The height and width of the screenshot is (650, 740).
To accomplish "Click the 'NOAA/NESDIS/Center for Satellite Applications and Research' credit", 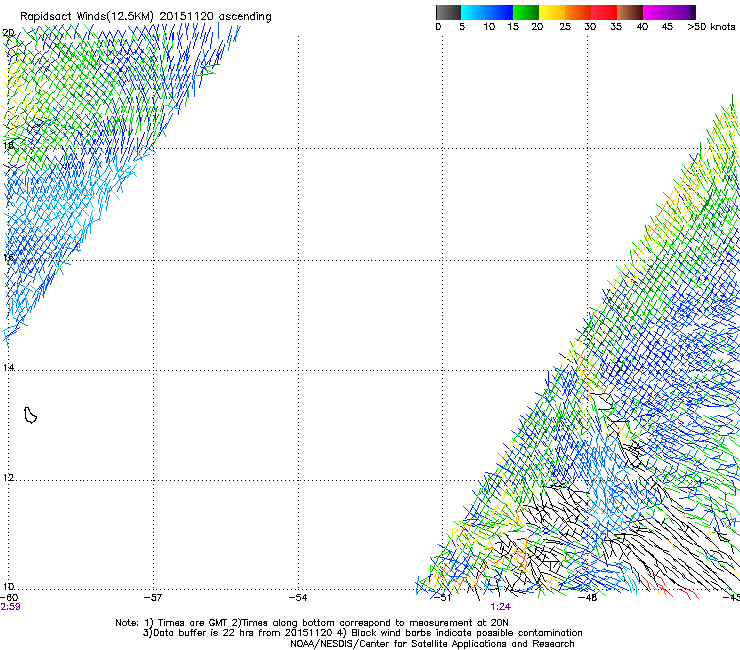I will [432, 644].
